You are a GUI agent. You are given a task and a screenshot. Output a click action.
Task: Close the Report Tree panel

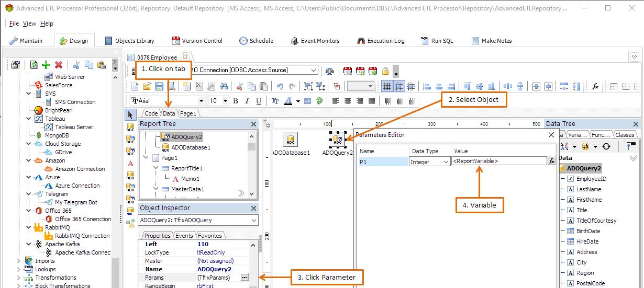click(x=253, y=124)
